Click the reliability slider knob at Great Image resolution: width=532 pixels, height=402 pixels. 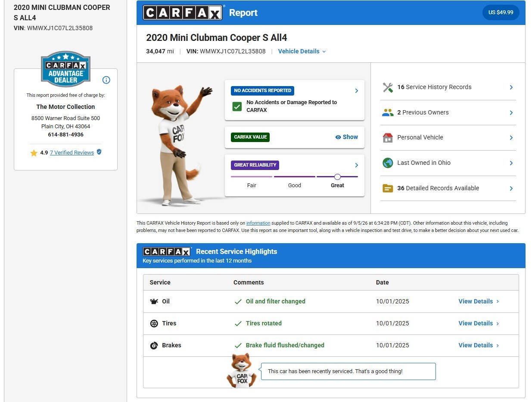pos(337,177)
